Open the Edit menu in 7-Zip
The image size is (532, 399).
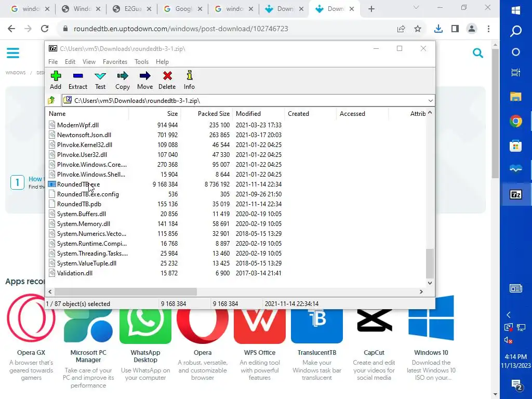(70, 62)
